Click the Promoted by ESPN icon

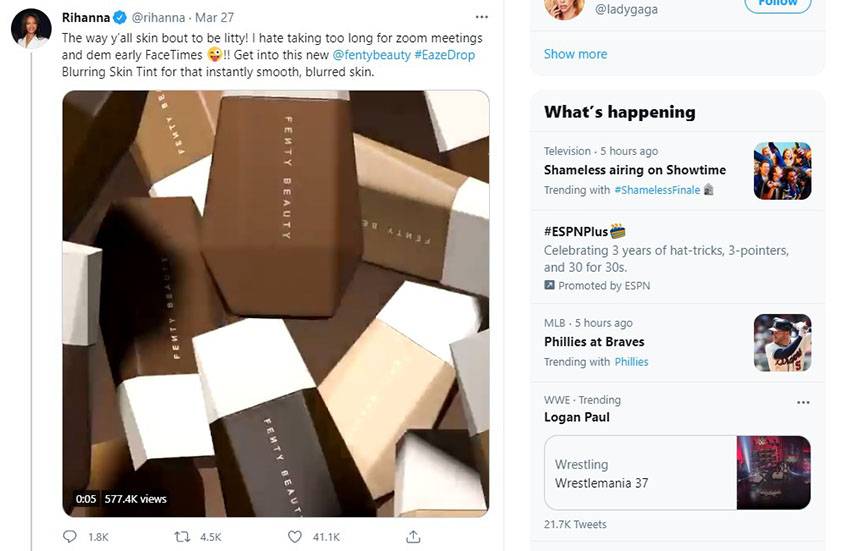pyautogui.click(x=550, y=285)
